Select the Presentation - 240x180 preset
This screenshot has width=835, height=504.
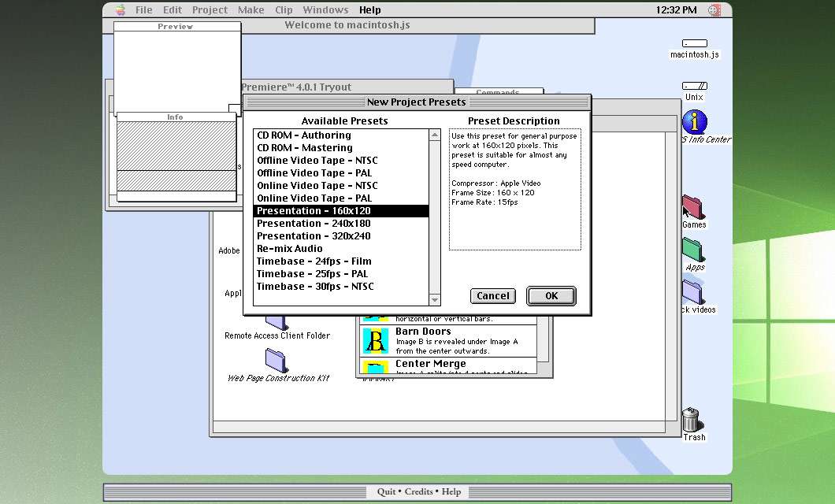point(341,224)
